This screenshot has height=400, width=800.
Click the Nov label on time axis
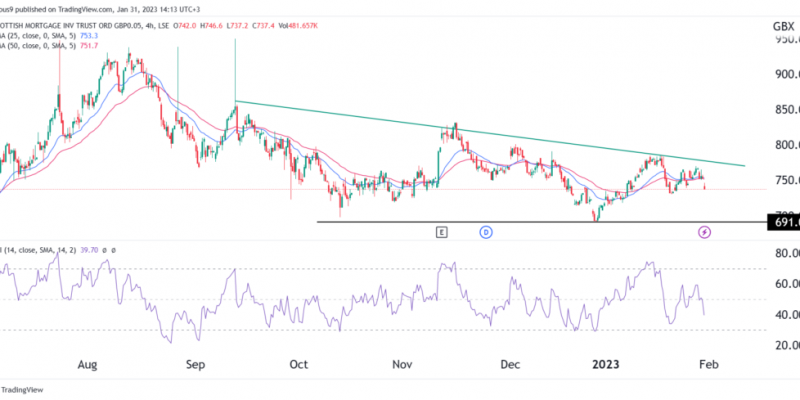(403, 365)
